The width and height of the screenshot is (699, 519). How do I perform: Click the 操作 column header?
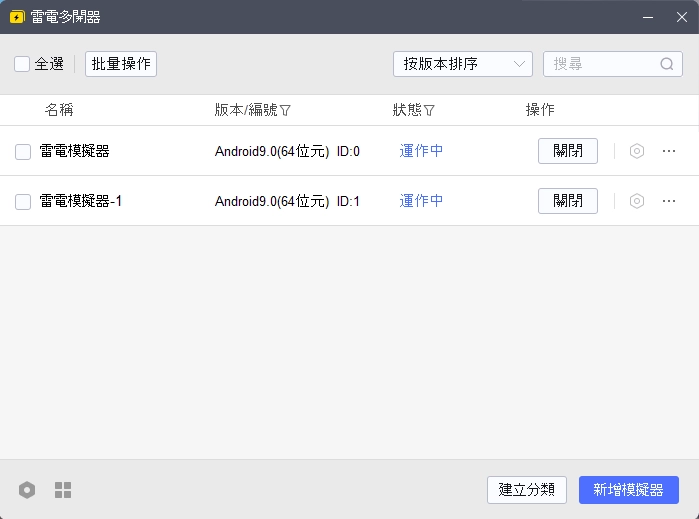[x=540, y=110]
